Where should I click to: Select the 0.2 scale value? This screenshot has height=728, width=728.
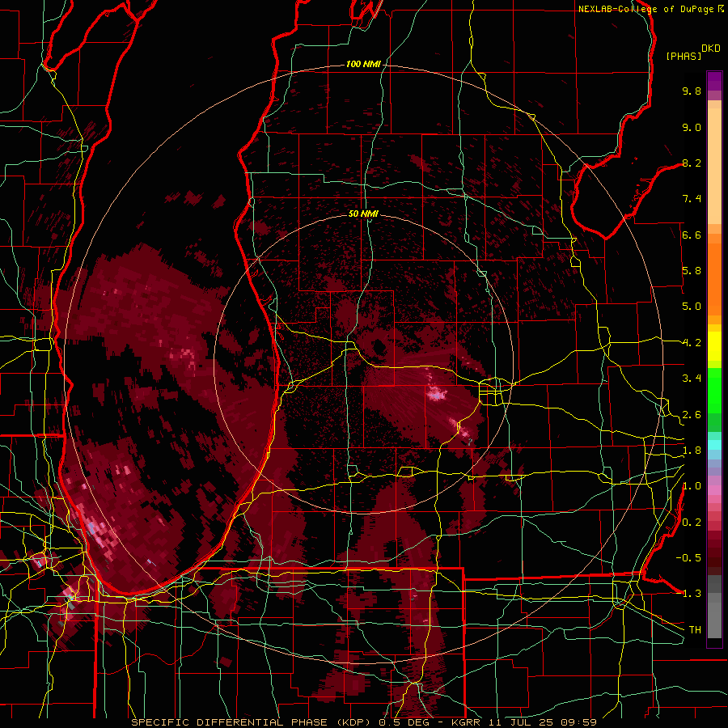(x=692, y=523)
